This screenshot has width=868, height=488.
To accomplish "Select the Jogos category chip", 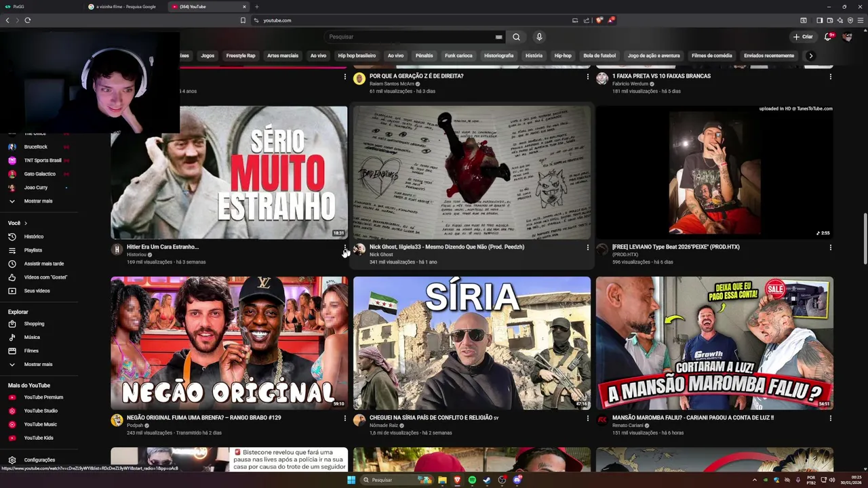I will tap(208, 56).
